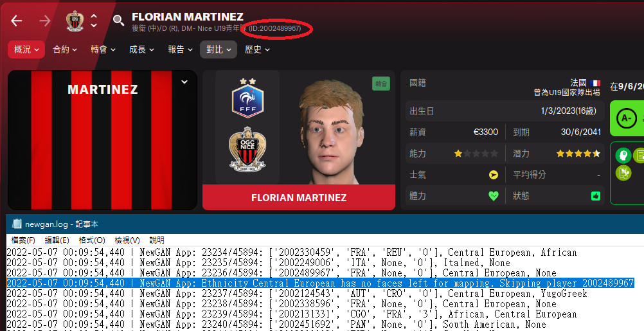644x331 pixels.
Task: Open Notepad's 格式(O) format menu
Action: [92, 240]
